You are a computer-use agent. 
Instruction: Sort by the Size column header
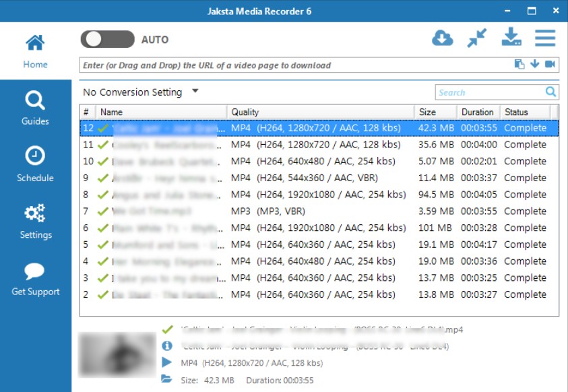coord(435,112)
